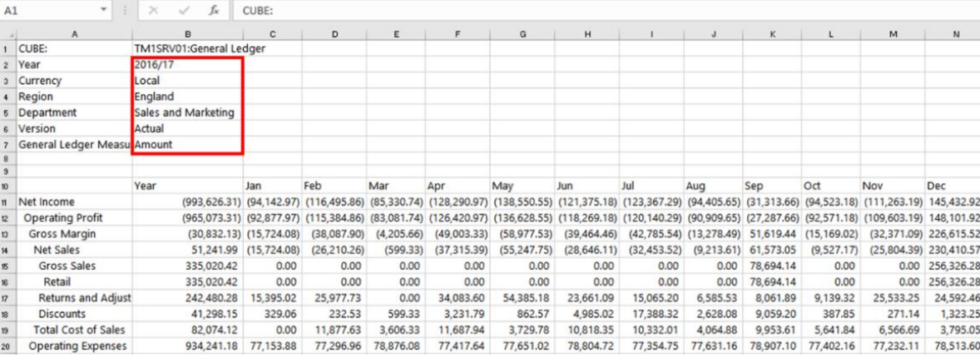Select the Gross Sales row label
Screen dimensions: 980x363
(74, 266)
